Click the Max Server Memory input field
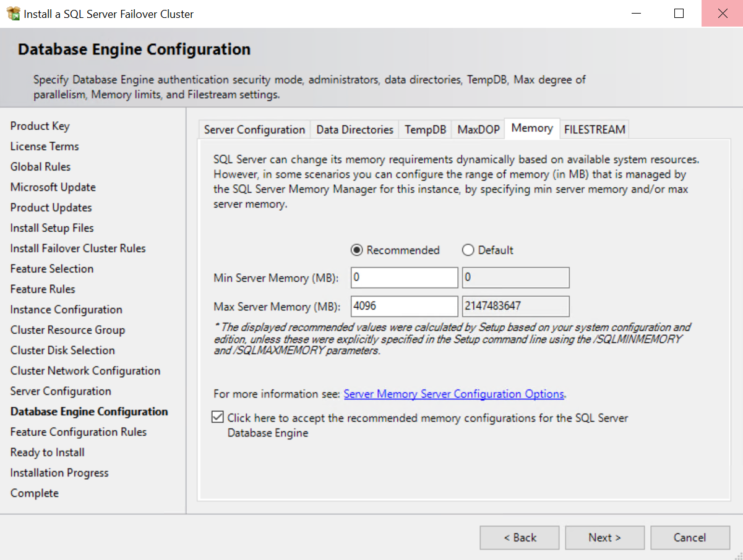The image size is (743, 560). pos(403,306)
